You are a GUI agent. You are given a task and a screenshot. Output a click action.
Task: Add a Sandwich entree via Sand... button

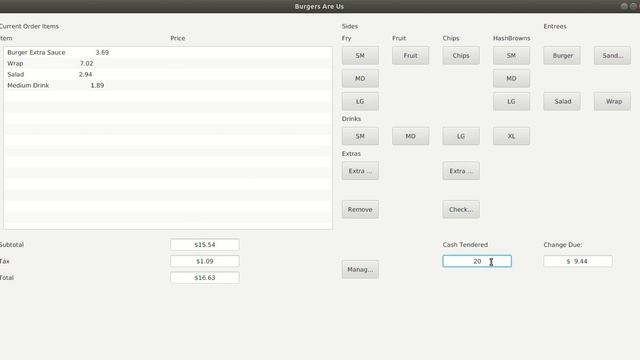612,56
